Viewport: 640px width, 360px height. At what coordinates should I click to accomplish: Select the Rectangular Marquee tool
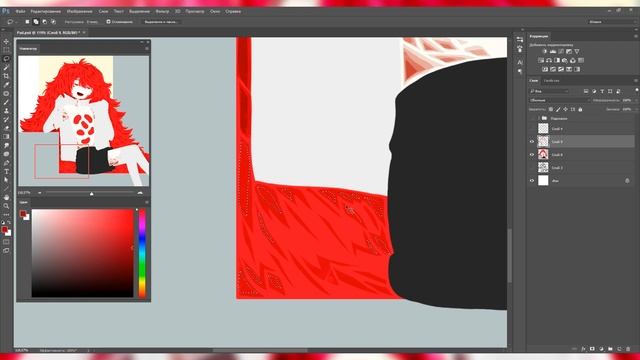[6, 50]
